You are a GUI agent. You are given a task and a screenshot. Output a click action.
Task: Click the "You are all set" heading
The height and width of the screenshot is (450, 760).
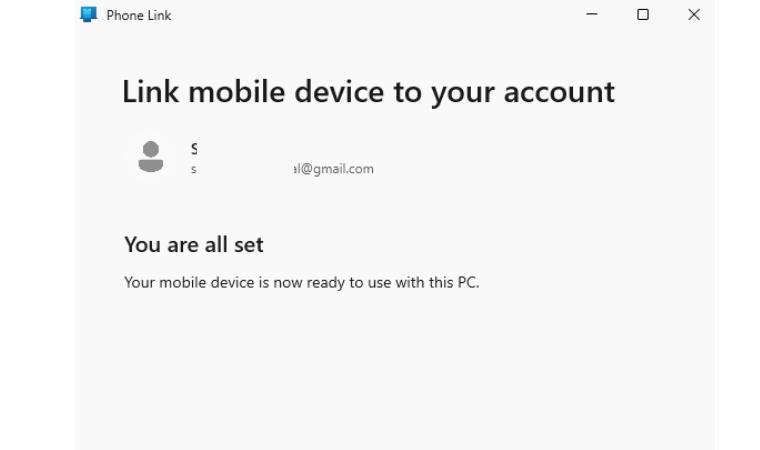[194, 244]
